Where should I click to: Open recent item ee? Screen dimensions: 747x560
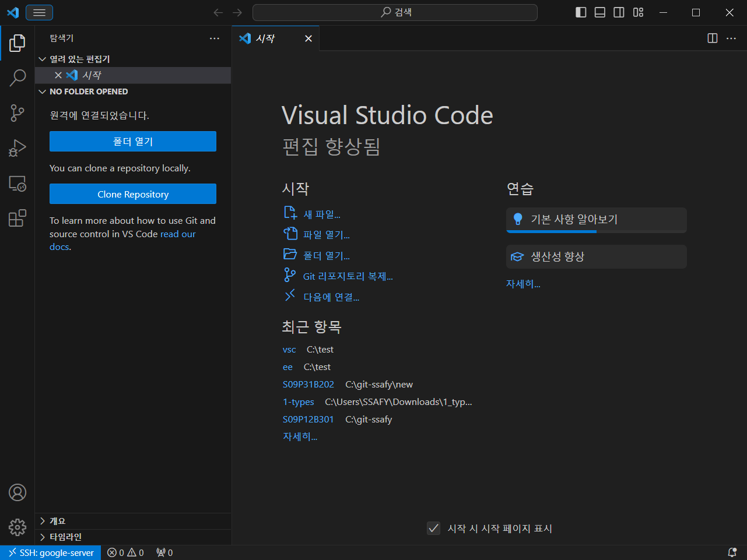tap(287, 367)
